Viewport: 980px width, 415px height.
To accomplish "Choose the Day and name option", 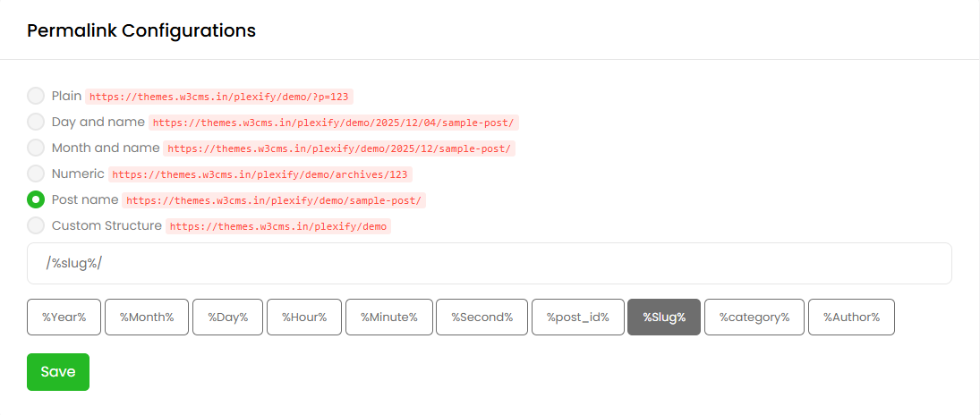I will pos(36,122).
